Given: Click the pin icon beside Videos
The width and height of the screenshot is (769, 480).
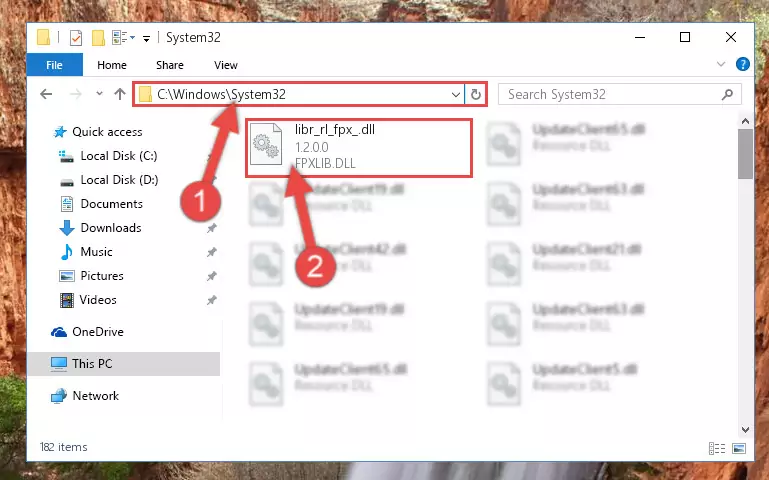Looking at the screenshot, I should point(211,300).
